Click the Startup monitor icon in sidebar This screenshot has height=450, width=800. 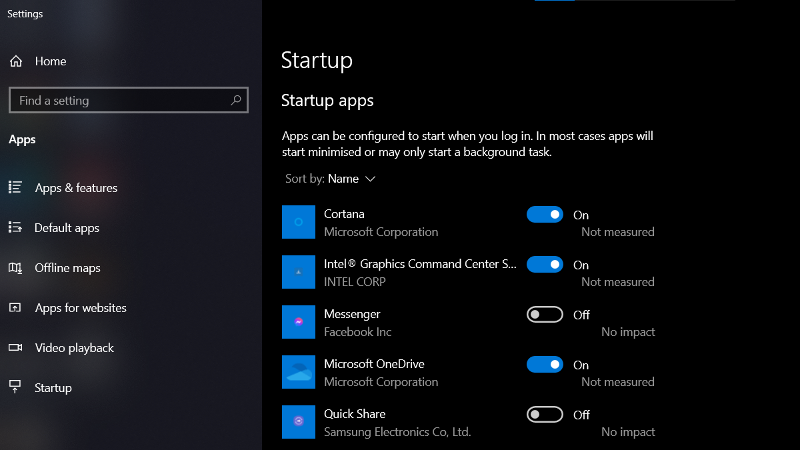pos(15,387)
